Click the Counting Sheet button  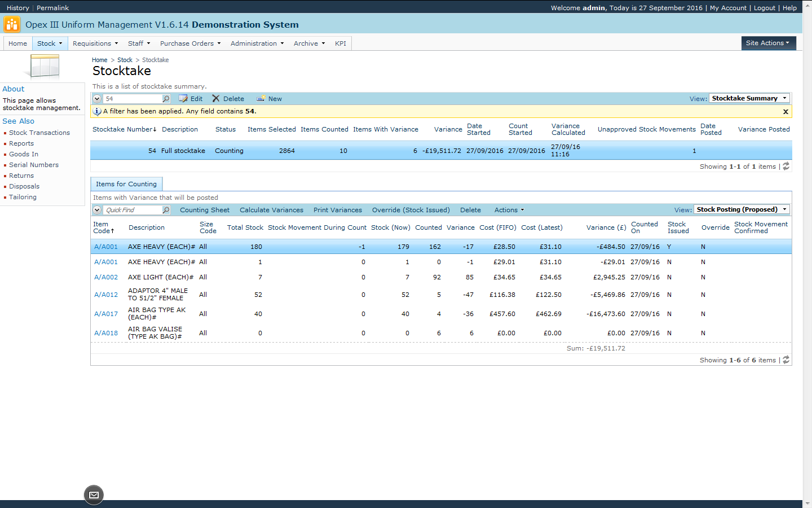(205, 210)
